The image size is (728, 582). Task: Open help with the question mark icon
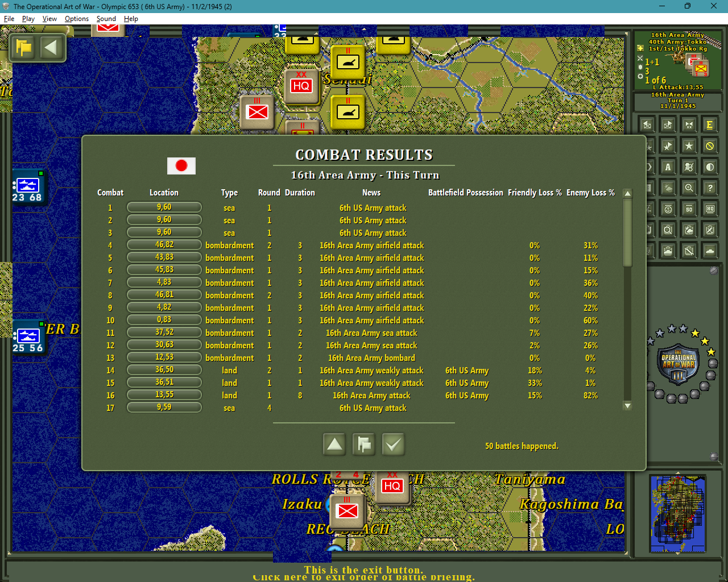click(x=710, y=188)
